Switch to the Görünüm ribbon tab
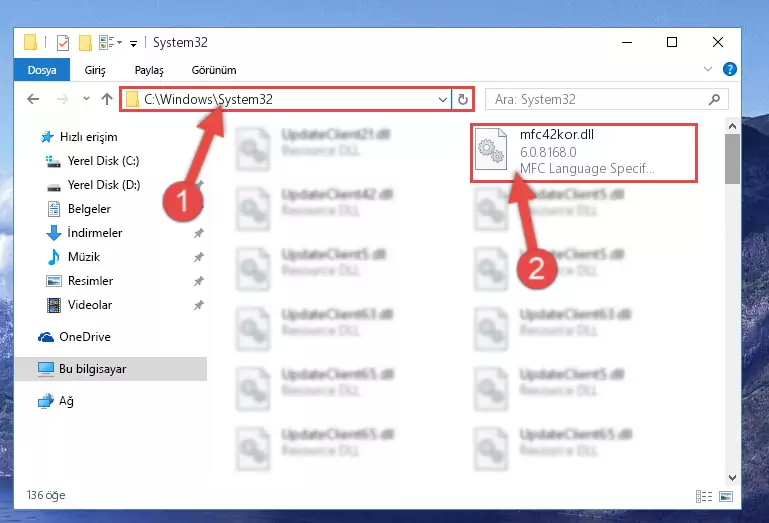This screenshot has width=769, height=523. click(214, 70)
